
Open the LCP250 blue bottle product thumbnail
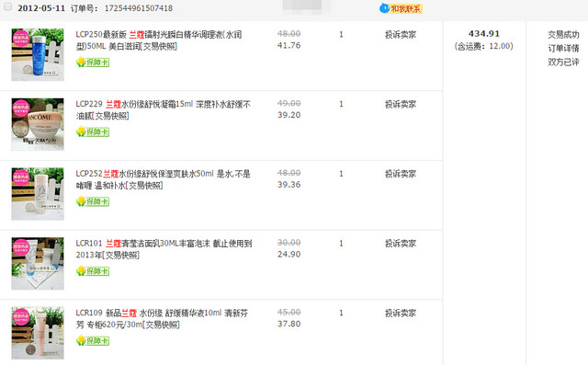38,55
